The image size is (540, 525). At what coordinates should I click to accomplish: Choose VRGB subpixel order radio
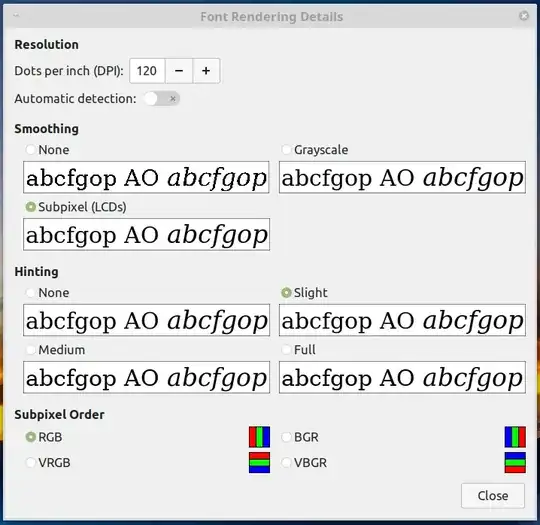click(x=31, y=462)
